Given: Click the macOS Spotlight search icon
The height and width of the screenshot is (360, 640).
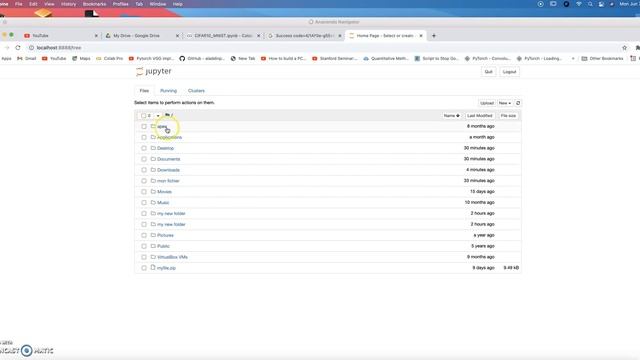Looking at the screenshot, I should 590,4.
